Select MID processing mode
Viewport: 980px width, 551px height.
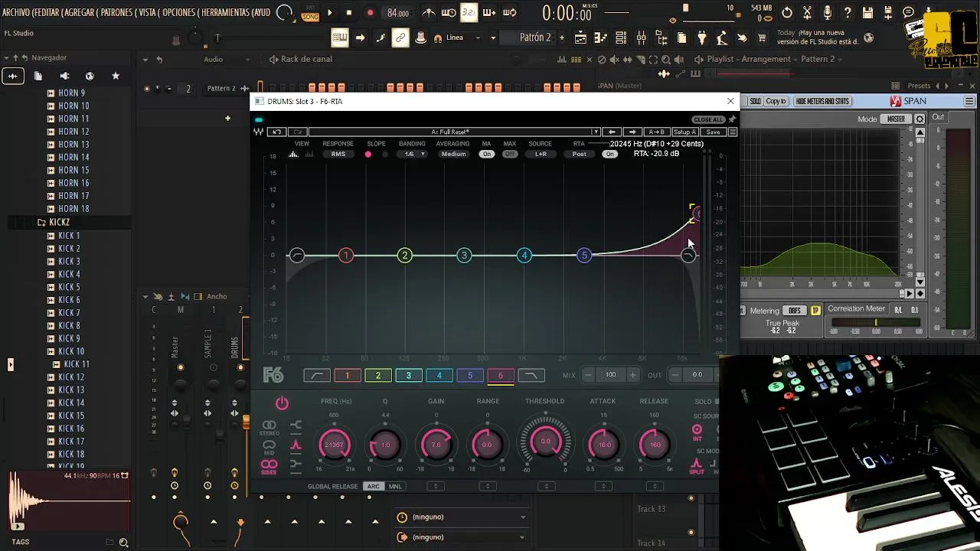tap(269, 447)
